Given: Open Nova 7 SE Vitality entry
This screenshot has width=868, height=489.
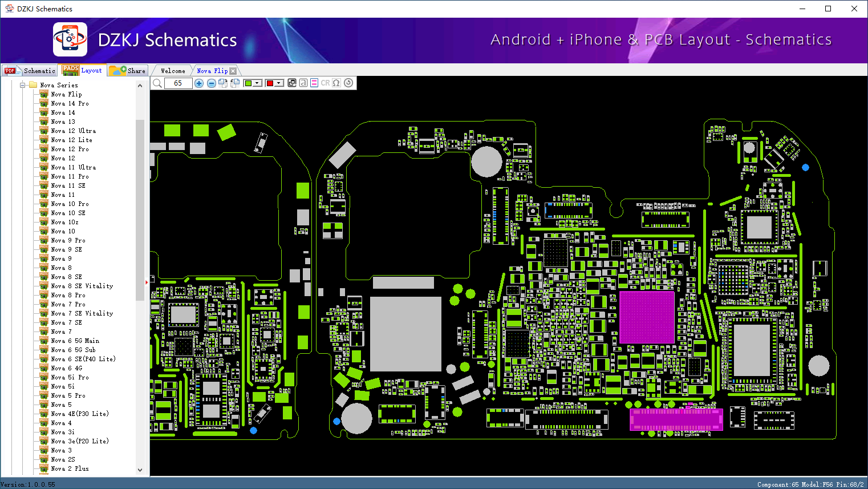Looking at the screenshot, I should coord(82,313).
